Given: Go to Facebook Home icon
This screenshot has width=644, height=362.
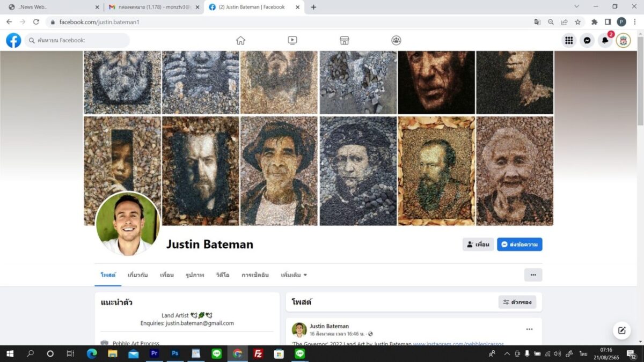Looking at the screenshot, I should (x=240, y=40).
